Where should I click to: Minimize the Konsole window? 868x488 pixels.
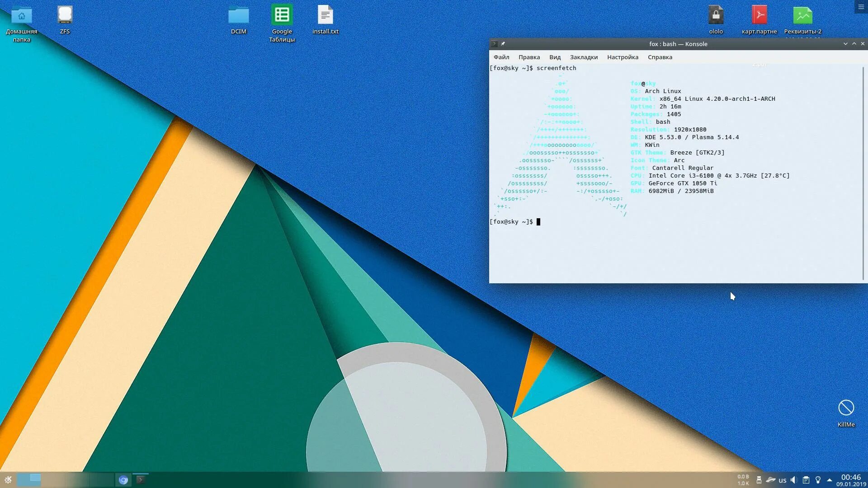click(x=845, y=44)
